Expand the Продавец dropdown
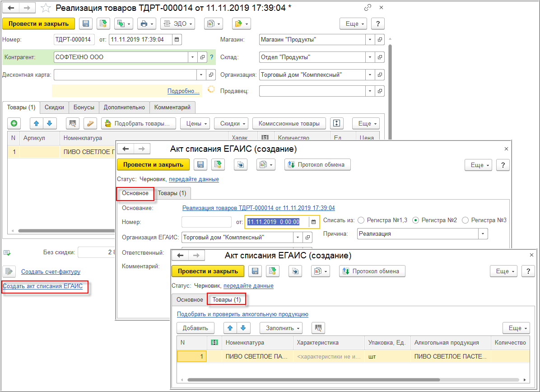This screenshot has height=392, width=540. click(370, 91)
